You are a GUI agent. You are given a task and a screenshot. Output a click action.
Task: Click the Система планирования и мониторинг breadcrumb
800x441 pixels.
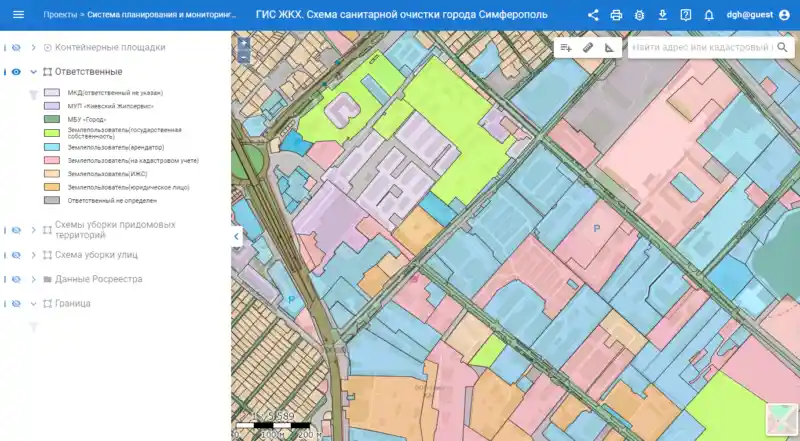click(x=162, y=15)
